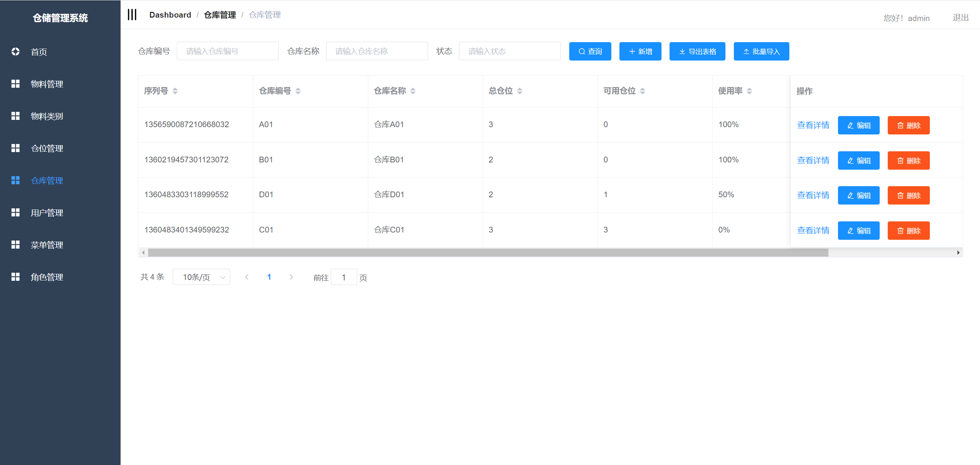
Task: Open the 10条/页 page size dropdown
Action: [201, 277]
